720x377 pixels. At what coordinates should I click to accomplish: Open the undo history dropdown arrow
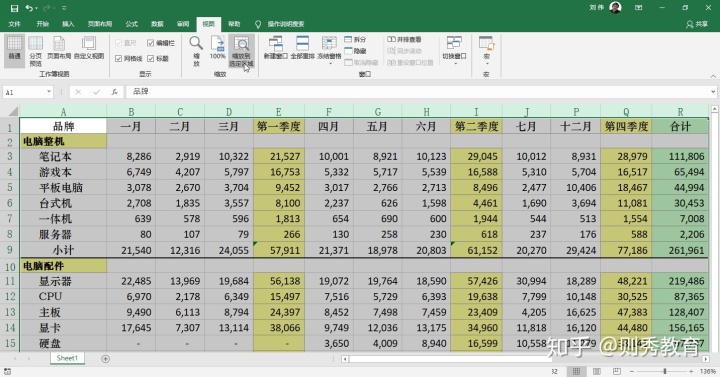coord(37,8)
